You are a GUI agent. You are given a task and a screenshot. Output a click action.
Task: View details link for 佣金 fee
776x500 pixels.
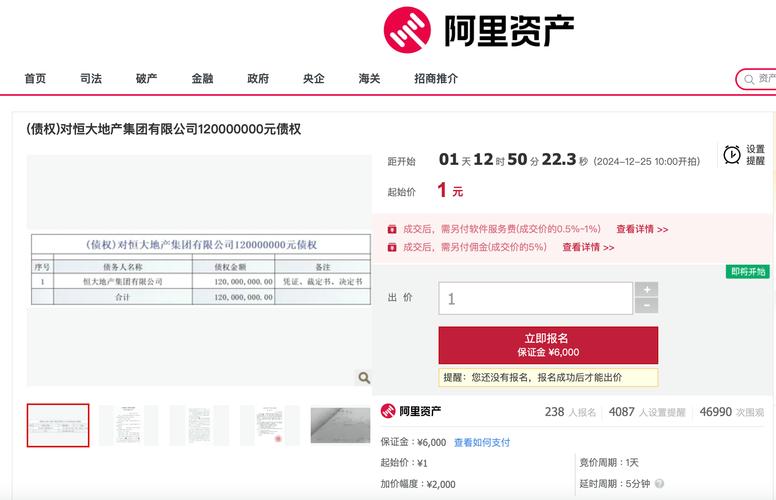coord(588,247)
